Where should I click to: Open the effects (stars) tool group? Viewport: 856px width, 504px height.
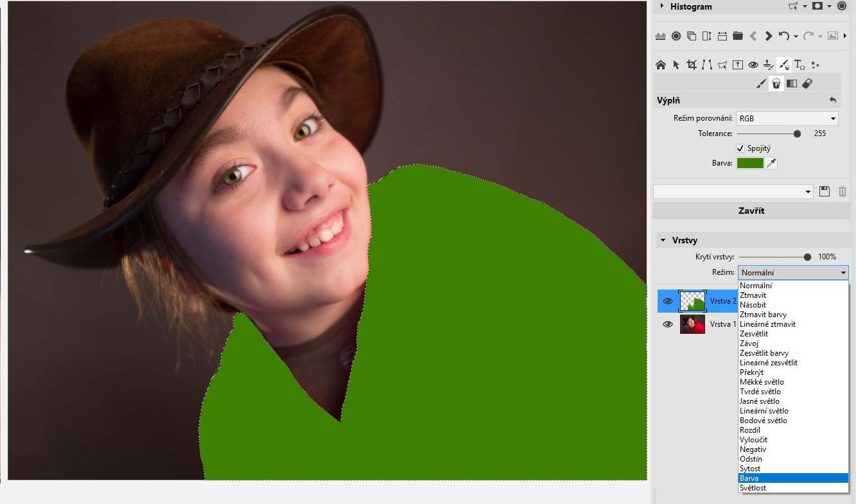[x=815, y=65]
